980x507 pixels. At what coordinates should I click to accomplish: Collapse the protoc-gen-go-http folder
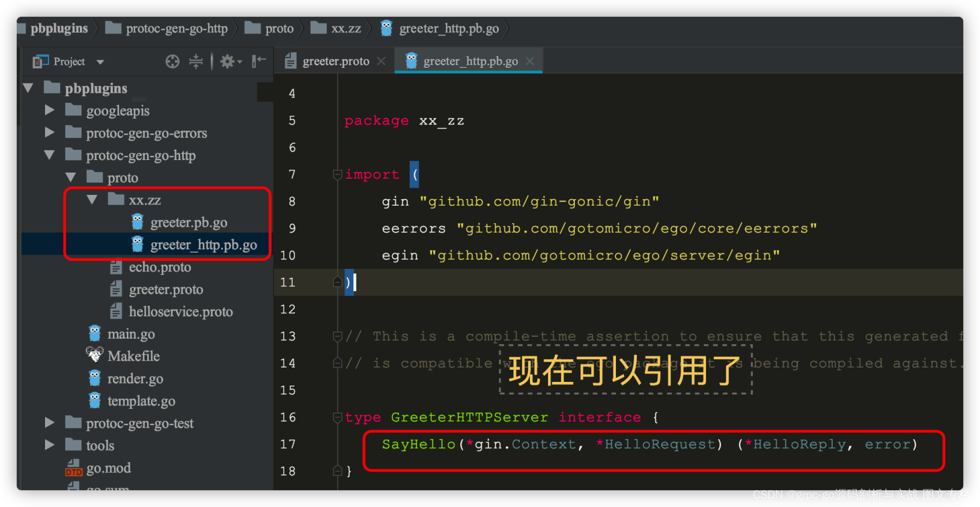tap(49, 155)
